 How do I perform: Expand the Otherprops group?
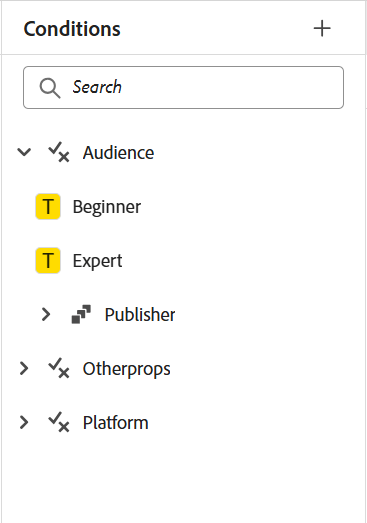24,368
